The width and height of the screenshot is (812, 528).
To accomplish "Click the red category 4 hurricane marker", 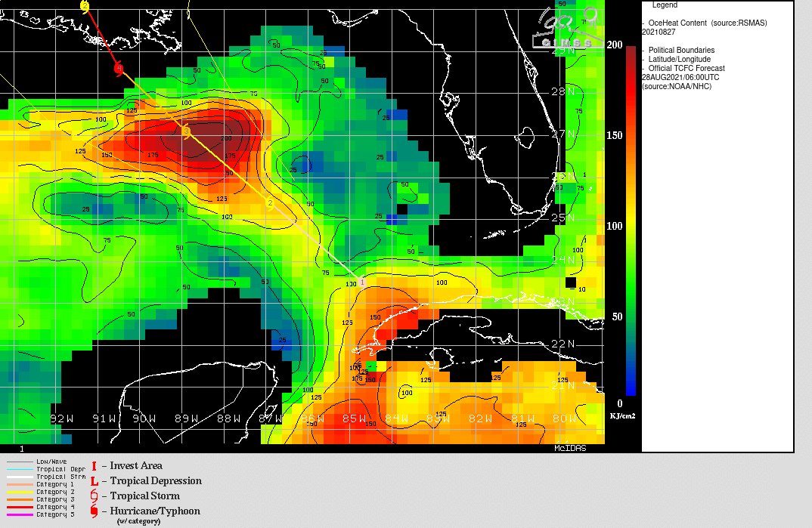I will (x=119, y=69).
